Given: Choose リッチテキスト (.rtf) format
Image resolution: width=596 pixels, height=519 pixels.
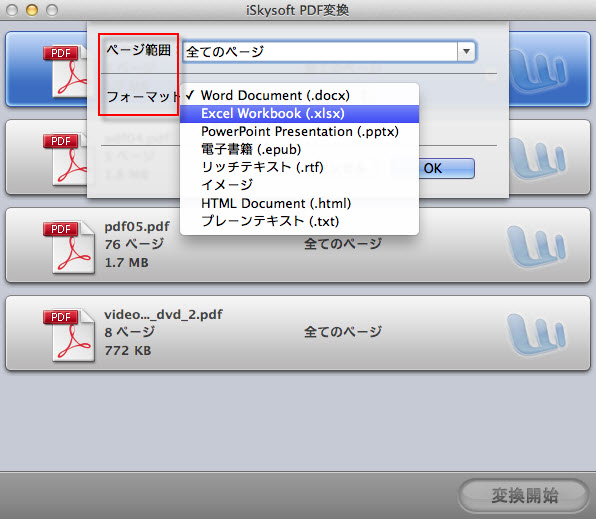Looking at the screenshot, I should pos(300,167).
